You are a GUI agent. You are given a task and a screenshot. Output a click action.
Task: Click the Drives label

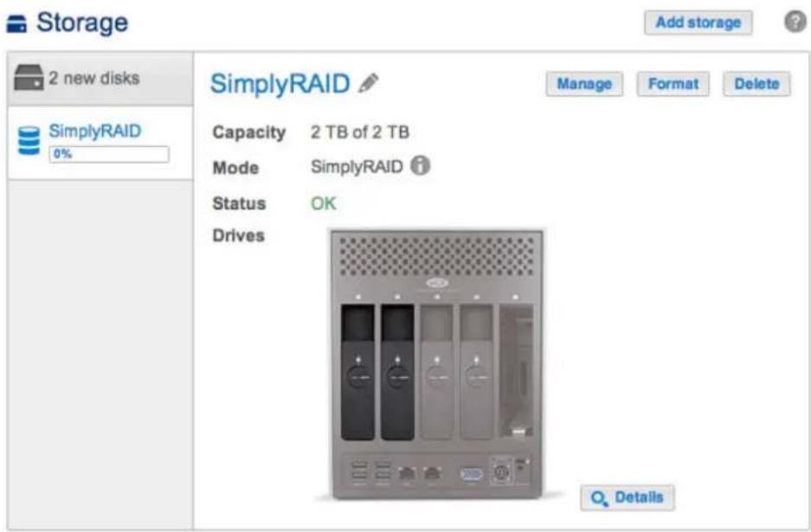(x=238, y=236)
